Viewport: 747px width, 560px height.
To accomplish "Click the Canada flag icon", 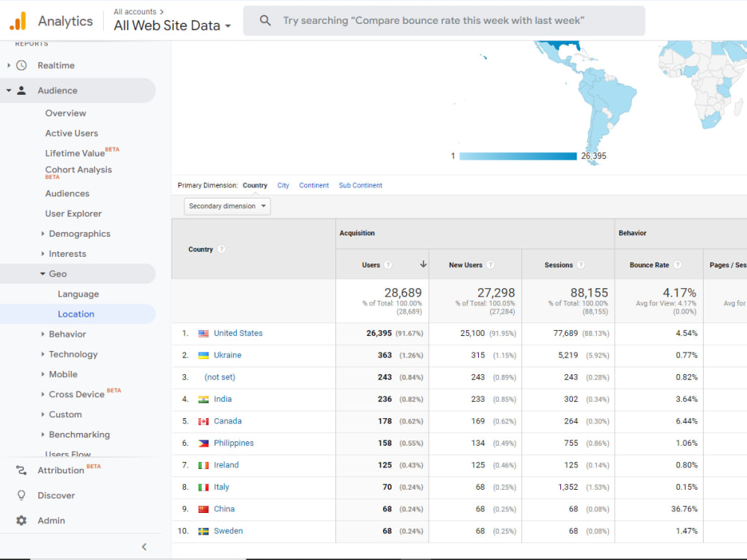I will [x=203, y=421].
